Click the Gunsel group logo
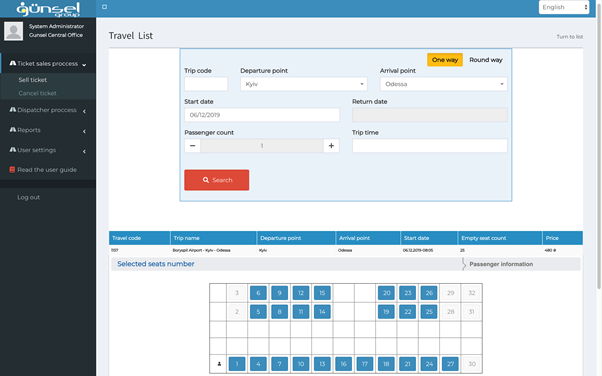The width and height of the screenshot is (602, 376). point(48,9)
